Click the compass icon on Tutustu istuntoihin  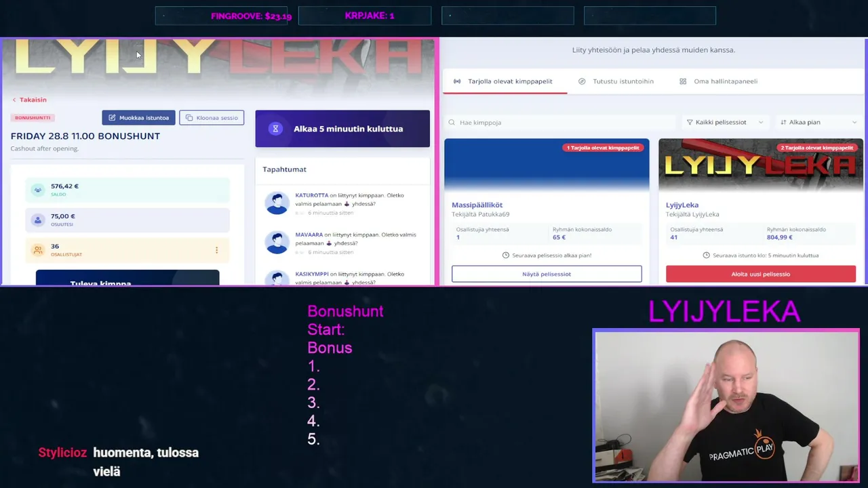coord(582,81)
